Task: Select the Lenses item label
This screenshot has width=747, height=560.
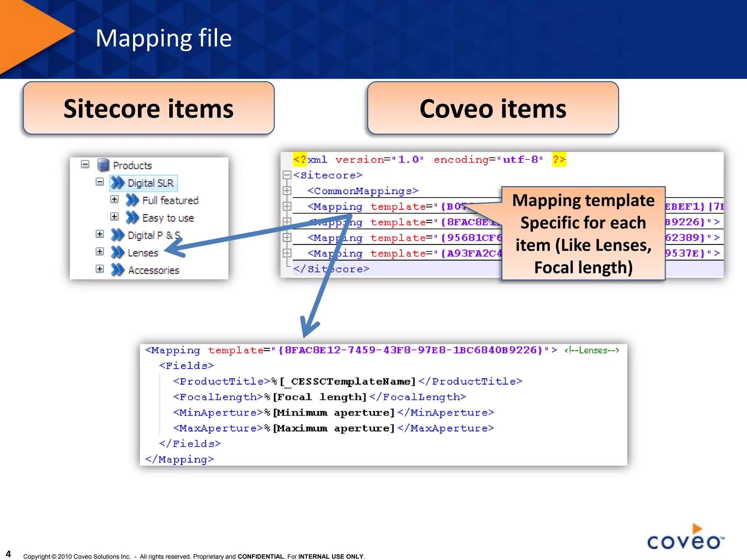Action: tap(143, 253)
